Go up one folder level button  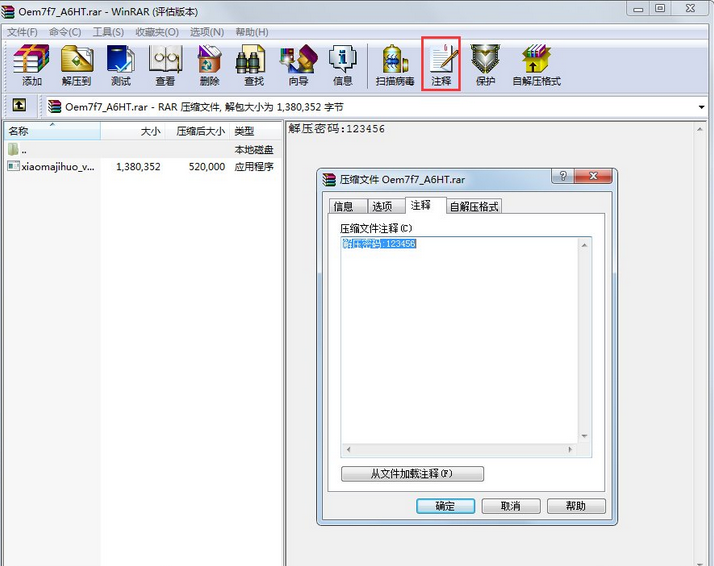pyautogui.click(x=18, y=106)
